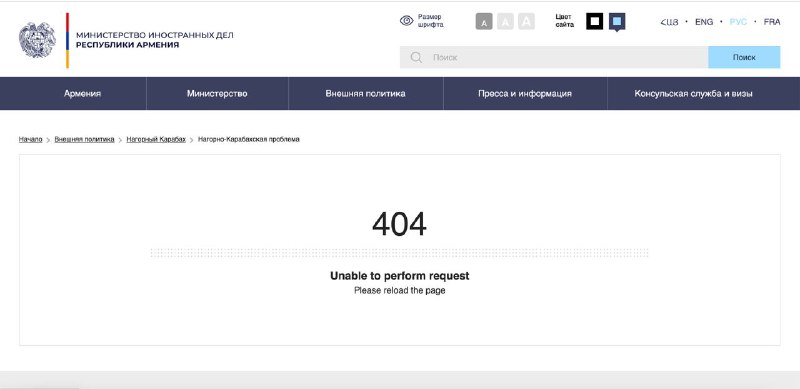Switch language to FRA

(771, 22)
